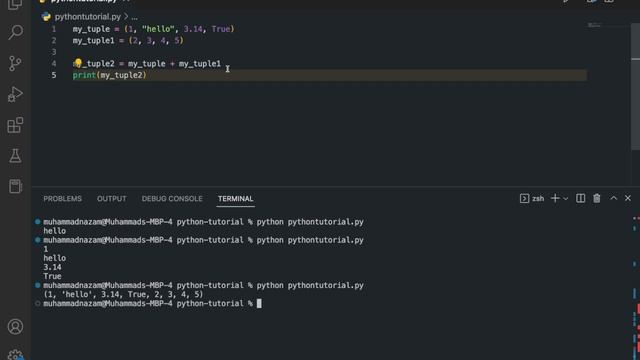The image size is (640, 360).
Task: Click line number 3 in the gutter
Action: (x=53, y=52)
